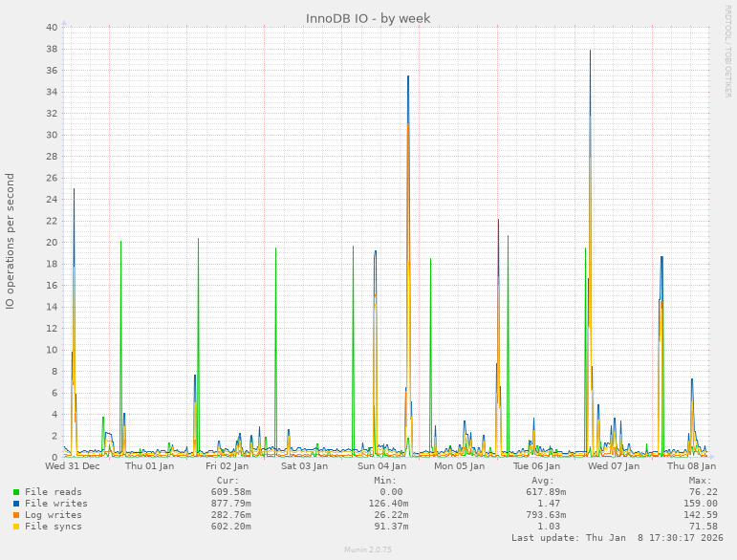Click the graph title 'InnoDB IO - by week'
Viewport: 737px width, 560px height.
368,18
